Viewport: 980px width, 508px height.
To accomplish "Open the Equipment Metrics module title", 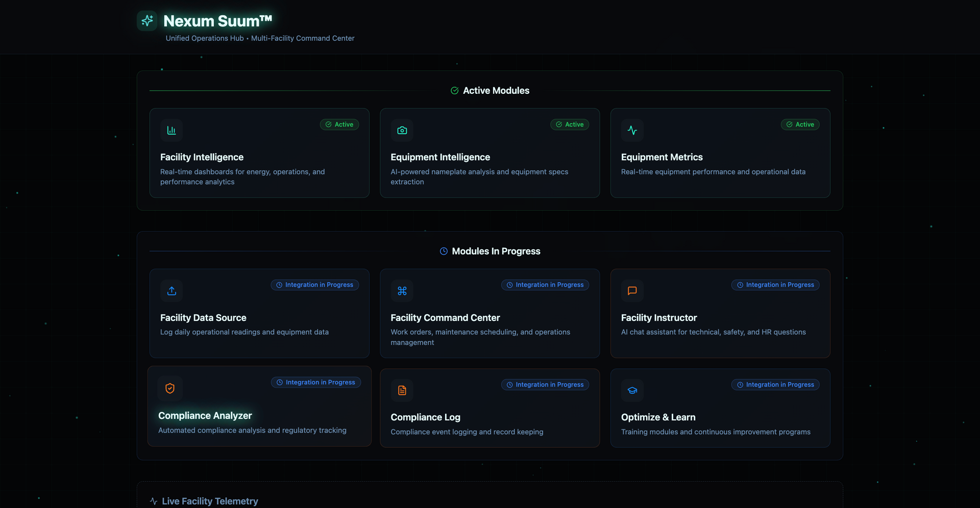I will coord(661,157).
